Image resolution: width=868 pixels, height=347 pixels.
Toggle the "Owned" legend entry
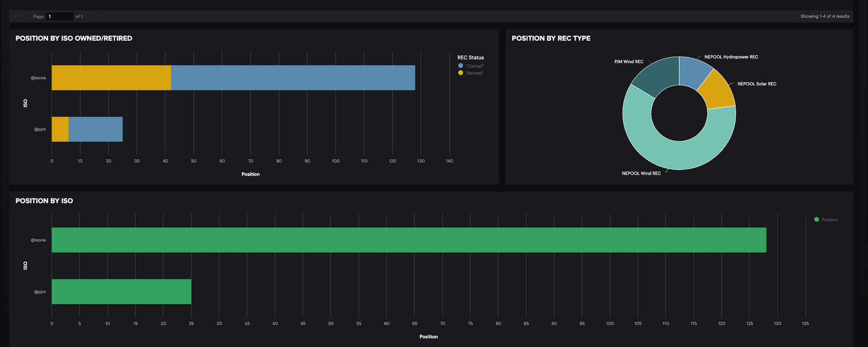coord(474,66)
